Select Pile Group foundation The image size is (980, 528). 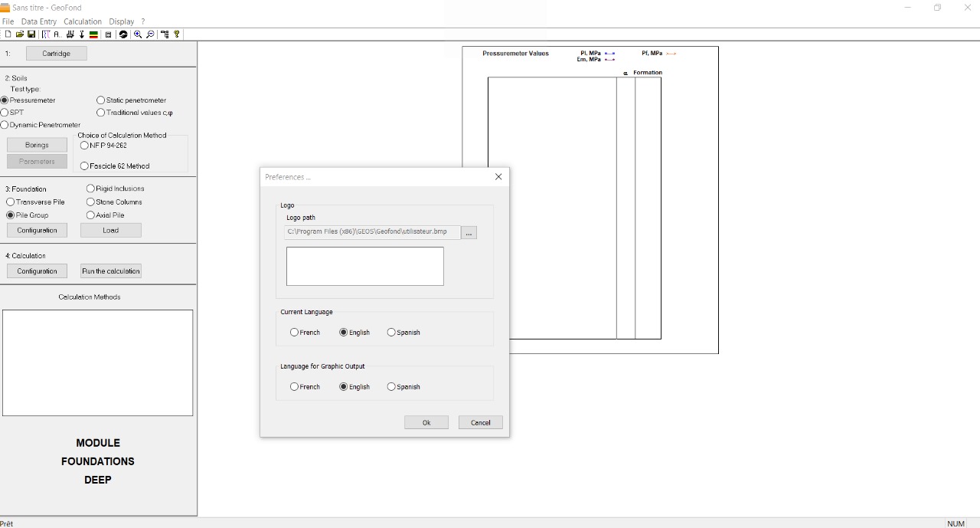27,215
